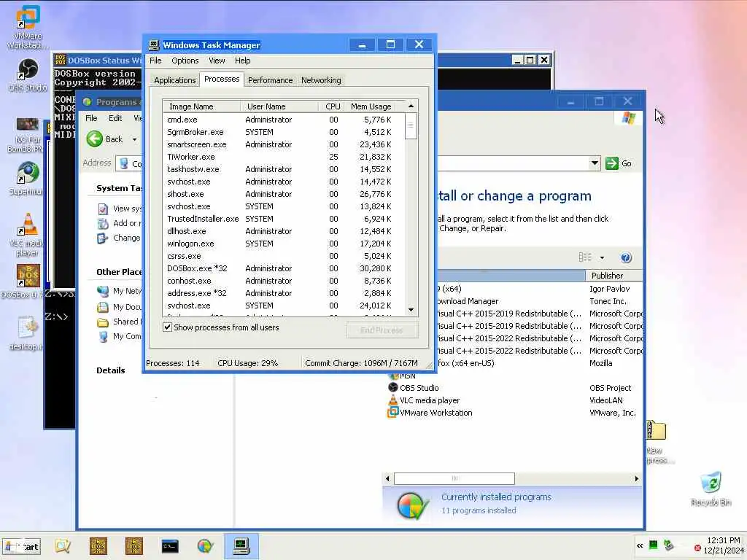Click VMware Workstation icon in program list
This screenshot has width=747, height=560.
pyautogui.click(x=393, y=413)
